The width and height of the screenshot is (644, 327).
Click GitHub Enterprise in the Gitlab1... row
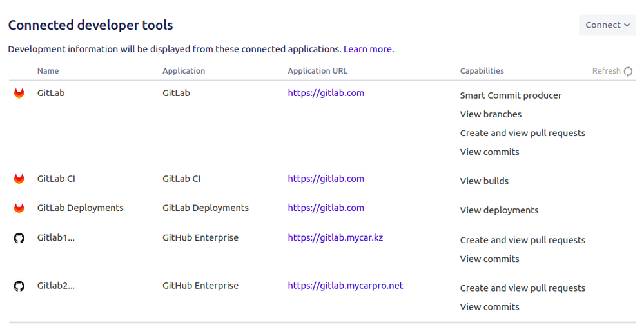(x=200, y=237)
